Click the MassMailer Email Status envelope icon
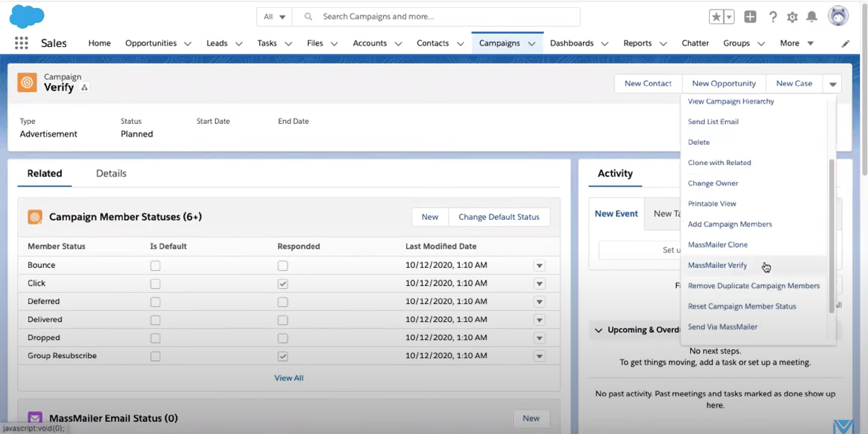The image size is (868, 434). point(35,418)
